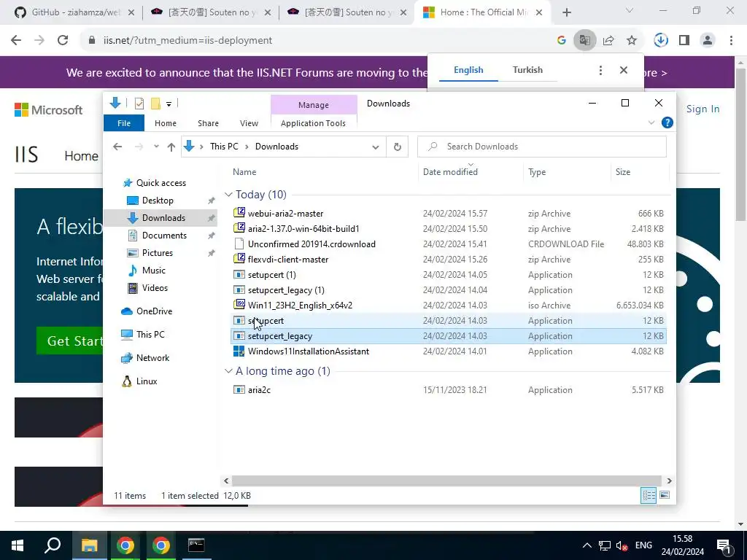747x560 pixels.
Task: Click Sign In link on IIS page
Action: (703, 109)
